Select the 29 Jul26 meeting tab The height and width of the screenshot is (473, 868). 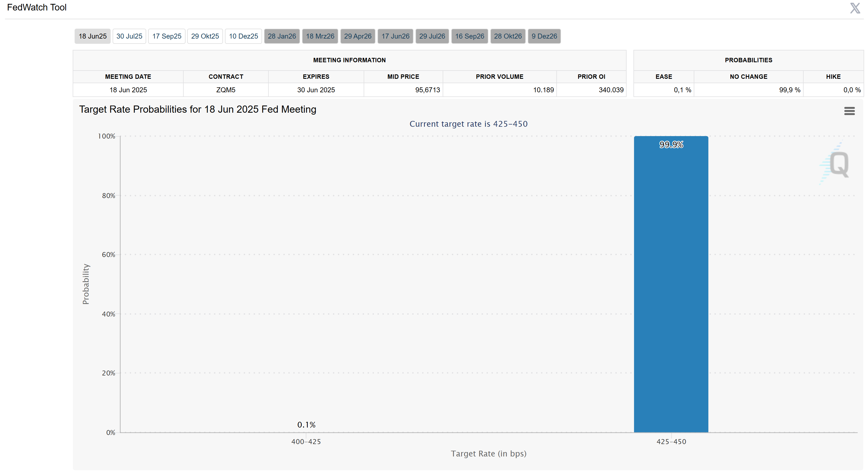pos(432,36)
